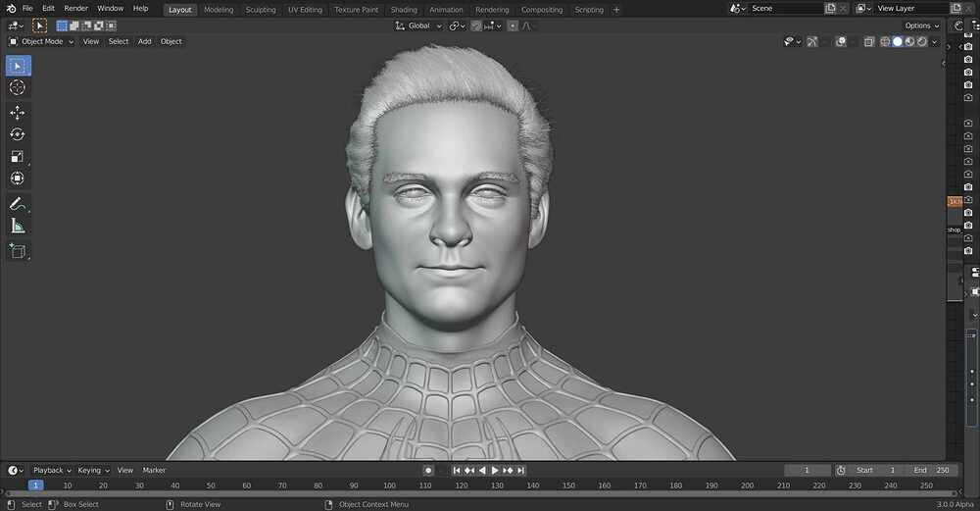Open the Help menu
Viewport: 980px width, 511px height.
(140, 9)
